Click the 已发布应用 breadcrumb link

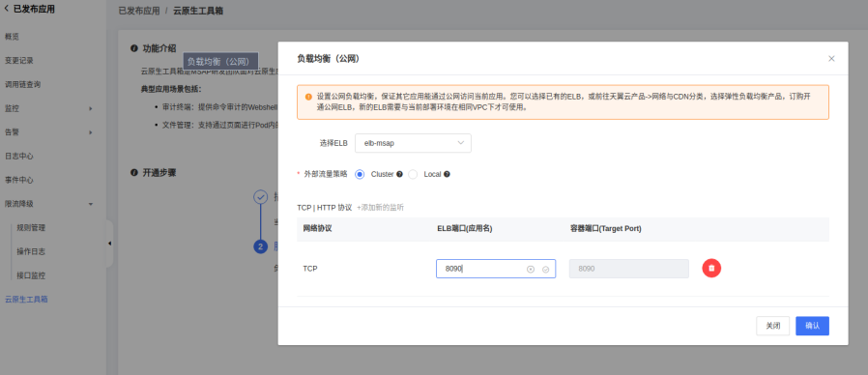139,11
